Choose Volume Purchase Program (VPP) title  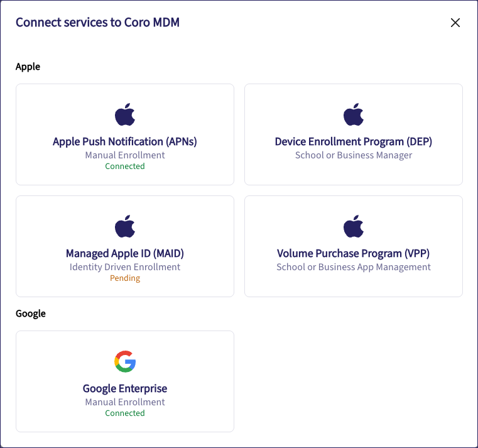pyautogui.click(x=354, y=253)
